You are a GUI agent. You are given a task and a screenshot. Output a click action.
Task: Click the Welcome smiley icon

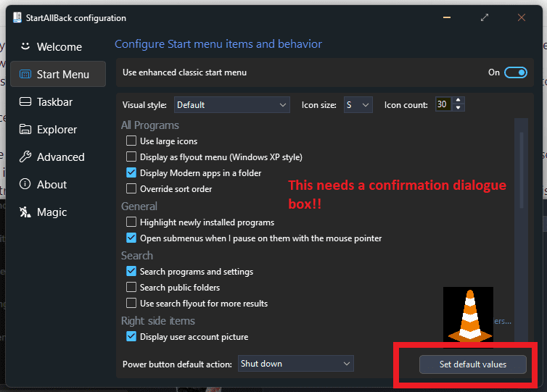pyautogui.click(x=25, y=46)
